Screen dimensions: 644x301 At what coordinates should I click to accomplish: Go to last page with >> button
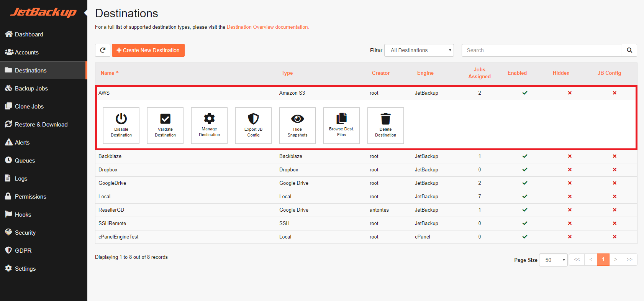(629, 260)
